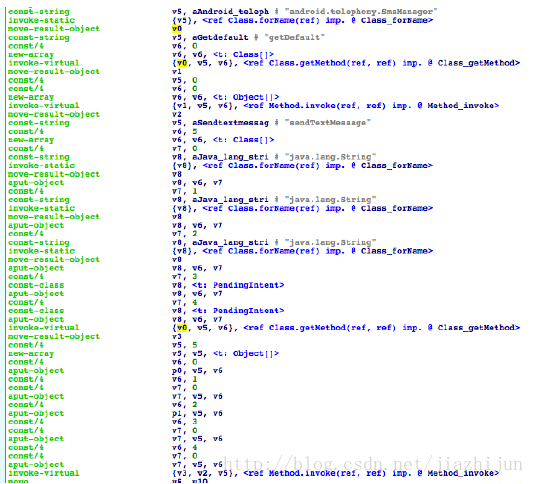Viewport: 535px width, 484px height.
Task: Select the lone v2 result register
Action: point(177,114)
